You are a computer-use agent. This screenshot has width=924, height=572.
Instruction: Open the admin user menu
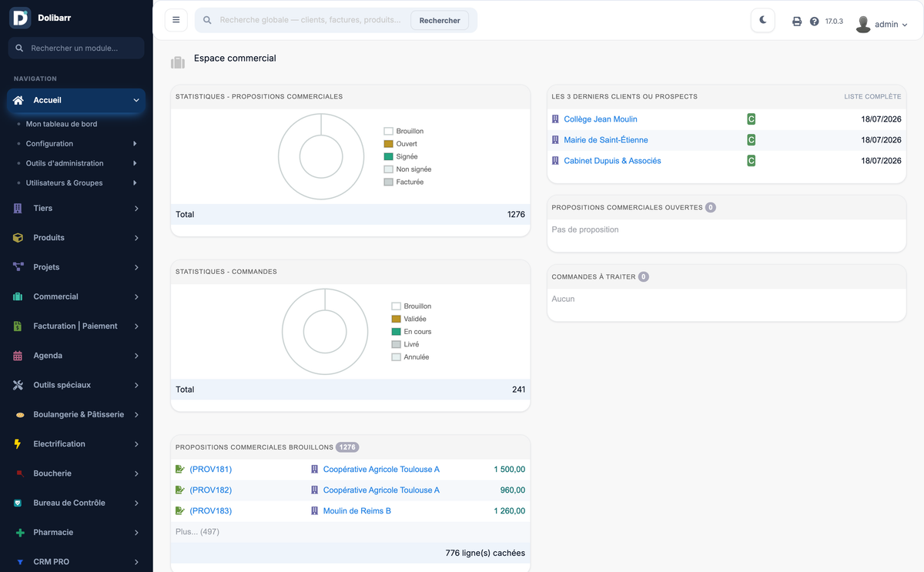point(882,24)
